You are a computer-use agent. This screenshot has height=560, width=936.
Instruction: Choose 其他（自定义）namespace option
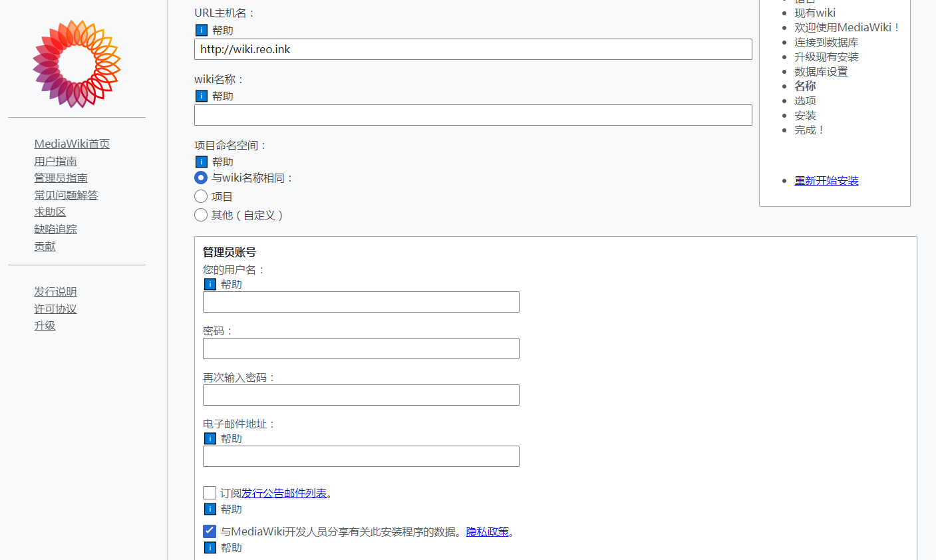pos(201,215)
